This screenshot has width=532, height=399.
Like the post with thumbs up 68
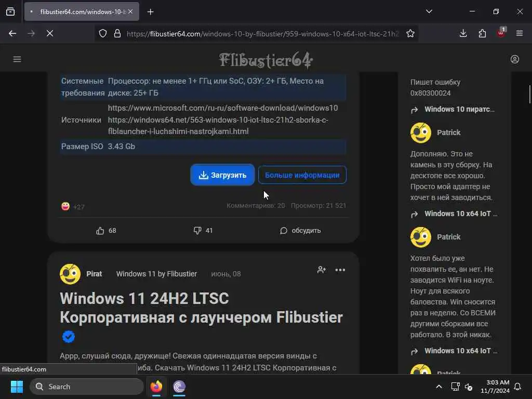(106, 231)
